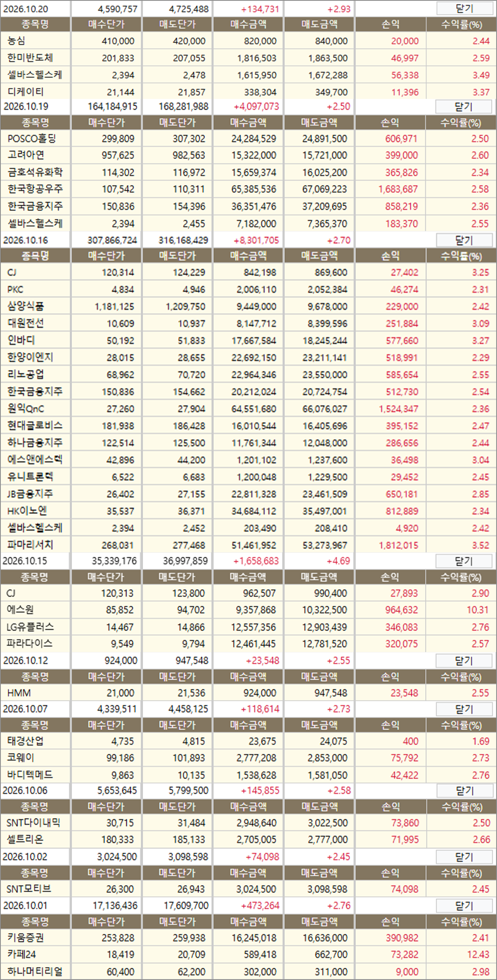Click the 파라다이스 stock name

click(30, 644)
